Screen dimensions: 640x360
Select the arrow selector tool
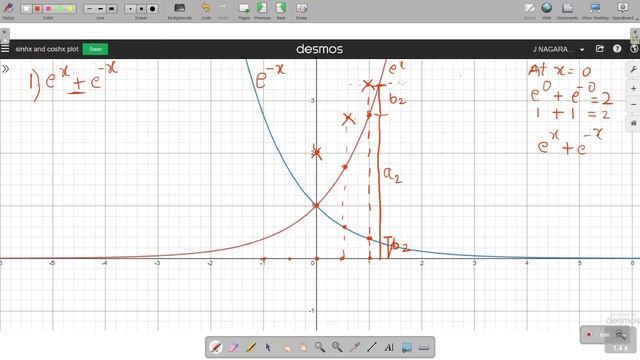point(268,347)
